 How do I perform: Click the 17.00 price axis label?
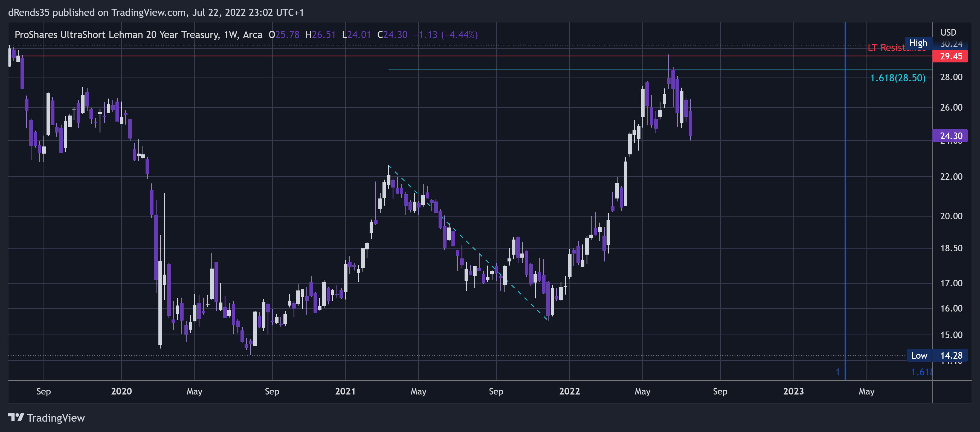pos(951,283)
